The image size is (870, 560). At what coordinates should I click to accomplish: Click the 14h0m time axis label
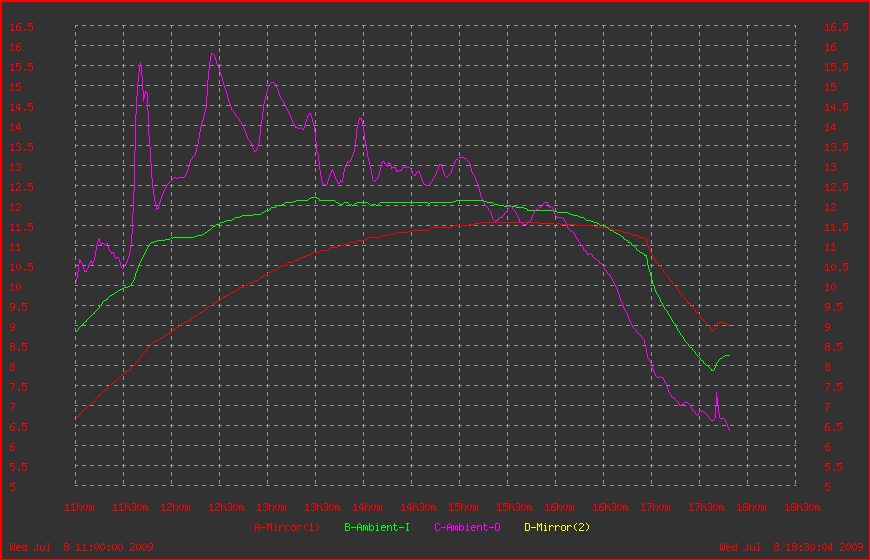(x=367, y=507)
